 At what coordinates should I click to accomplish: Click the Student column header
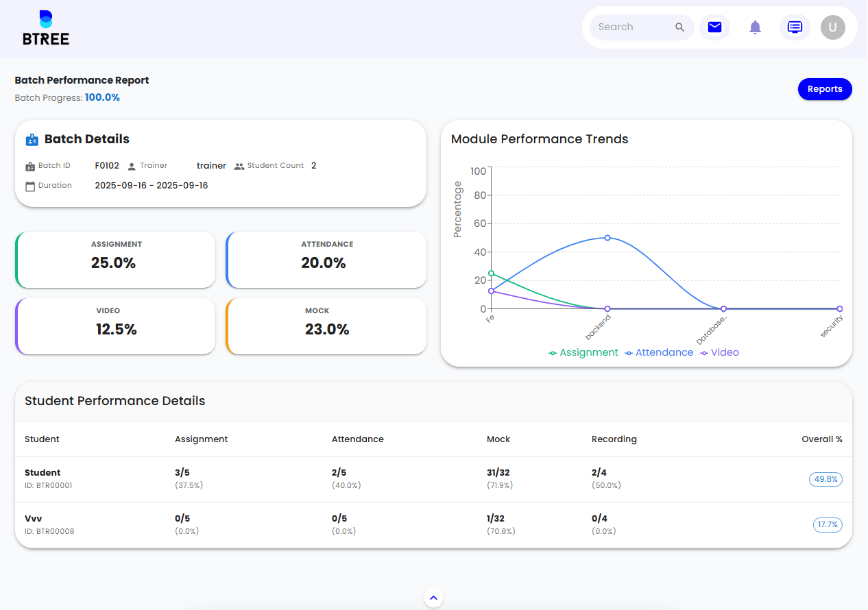(x=42, y=439)
